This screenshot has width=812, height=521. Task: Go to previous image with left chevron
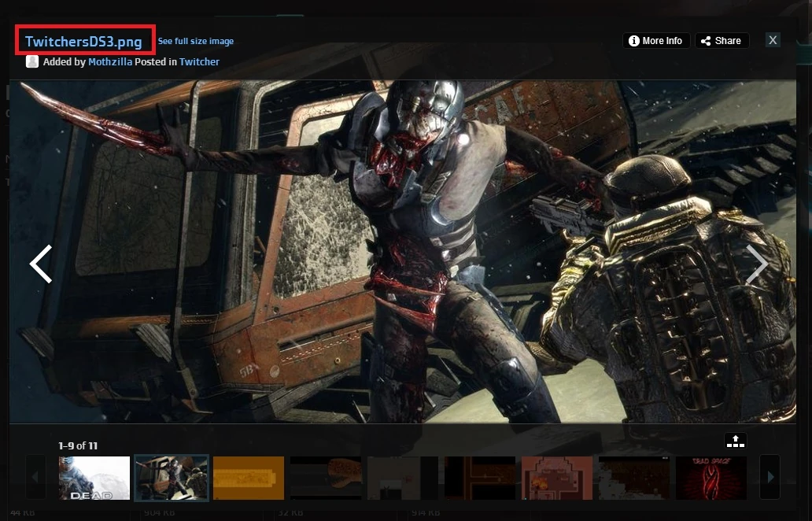(x=40, y=264)
